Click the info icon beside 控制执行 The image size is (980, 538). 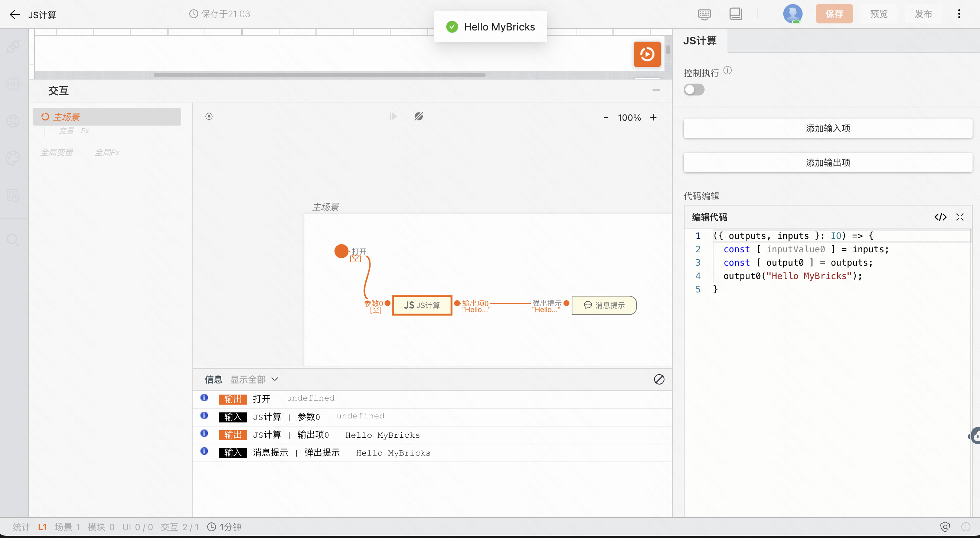[728, 71]
